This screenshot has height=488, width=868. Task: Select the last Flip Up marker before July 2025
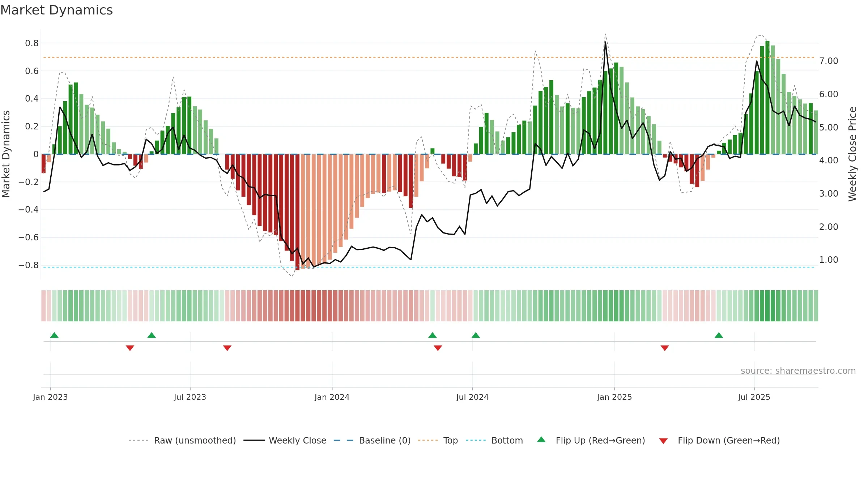(719, 335)
